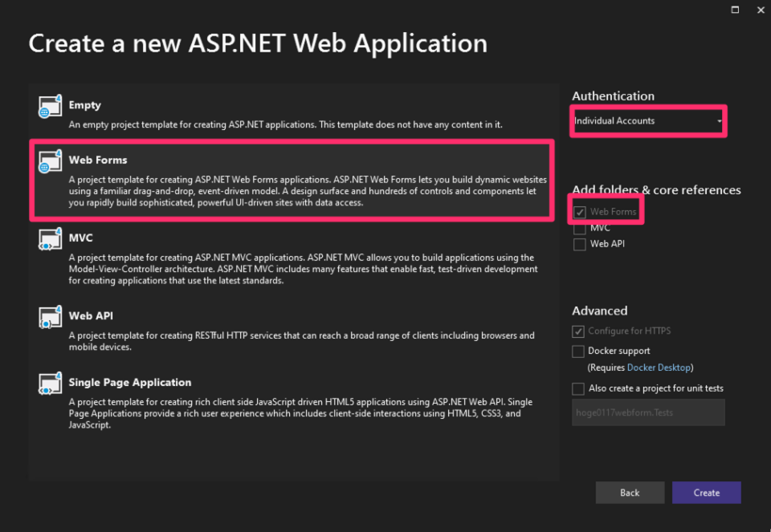Click the Empty template icon

pos(50,106)
